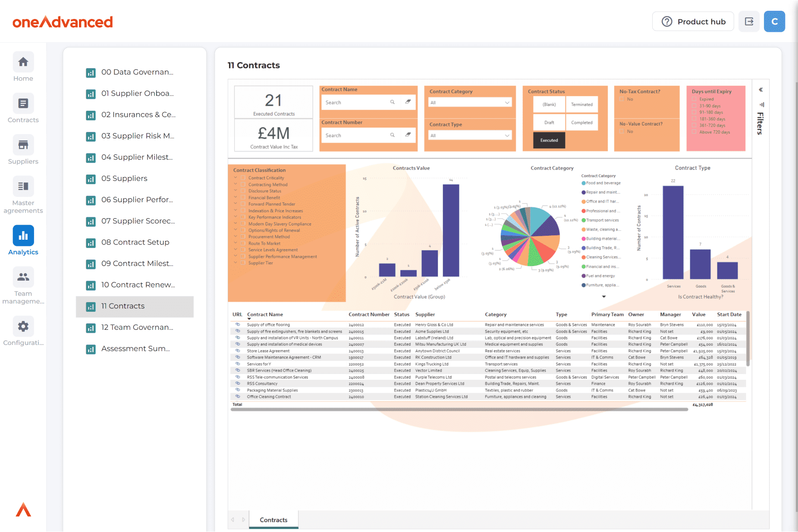
Task: Expand the Contract Type dropdown
Action: (470, 135)
